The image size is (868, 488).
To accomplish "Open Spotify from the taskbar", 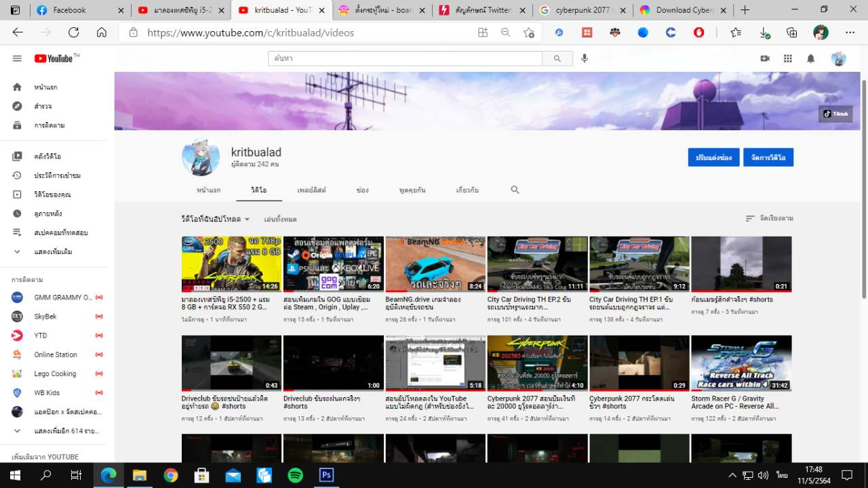I will (295, 475).
